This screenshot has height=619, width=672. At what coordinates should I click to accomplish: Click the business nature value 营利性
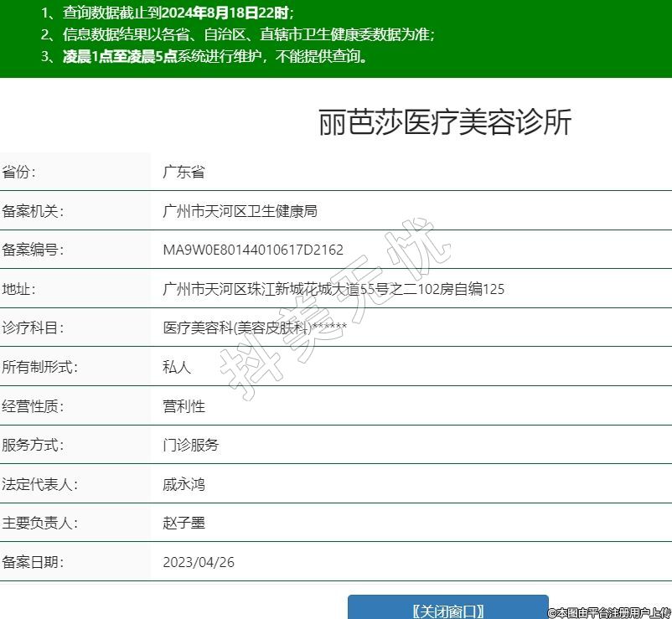click(x=184, y=406)
